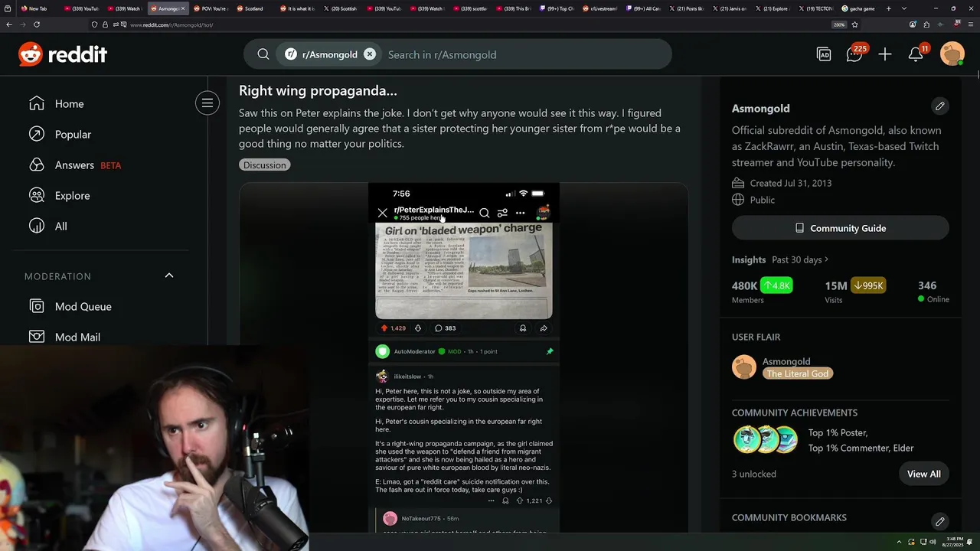
Task: Expand Insights Past 30 days
Action: pyautogui.click(x=800, y=259)
